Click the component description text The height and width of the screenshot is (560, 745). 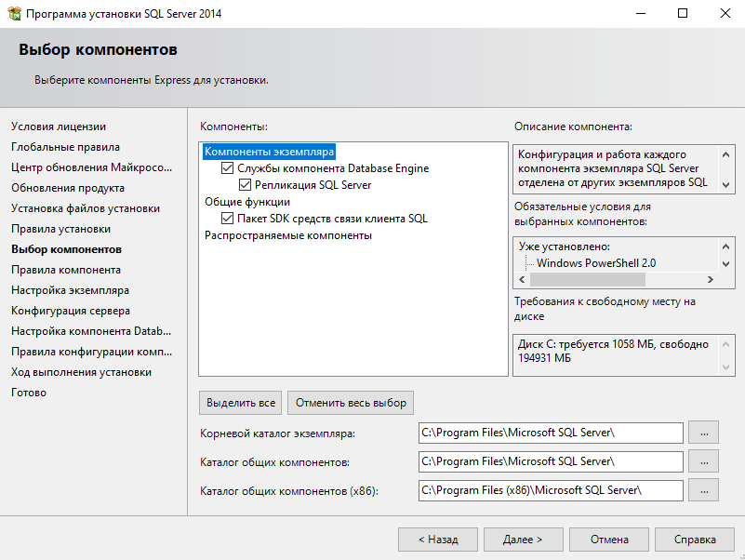tap(612, 168)
